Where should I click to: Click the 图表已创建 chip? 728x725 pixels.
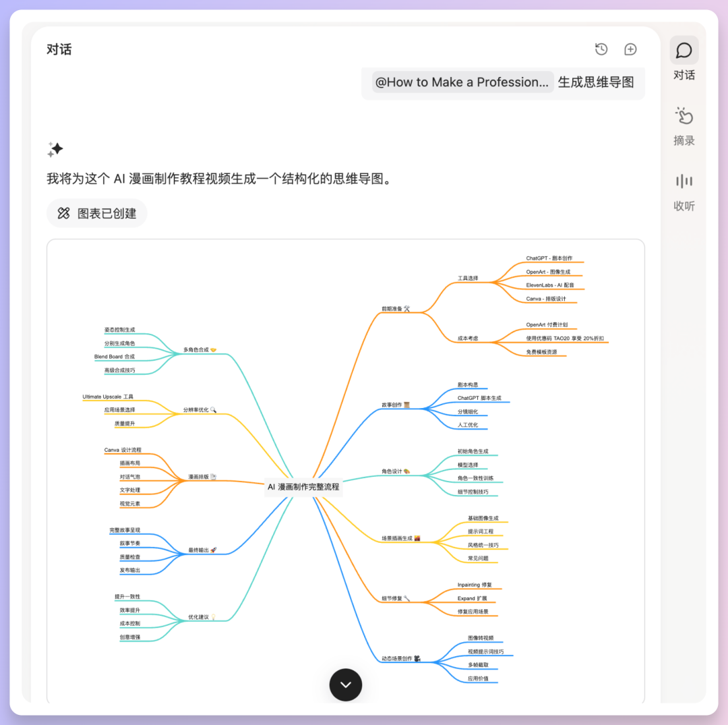point(97,213)
